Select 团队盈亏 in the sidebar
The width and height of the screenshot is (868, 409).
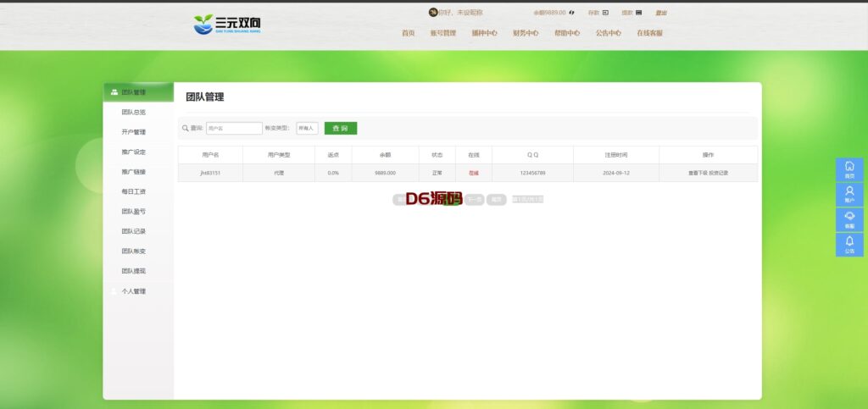pos(133,212)
